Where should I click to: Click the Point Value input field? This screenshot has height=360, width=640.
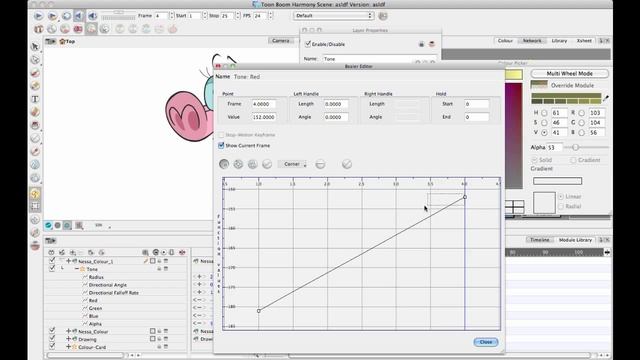[263, 117]
